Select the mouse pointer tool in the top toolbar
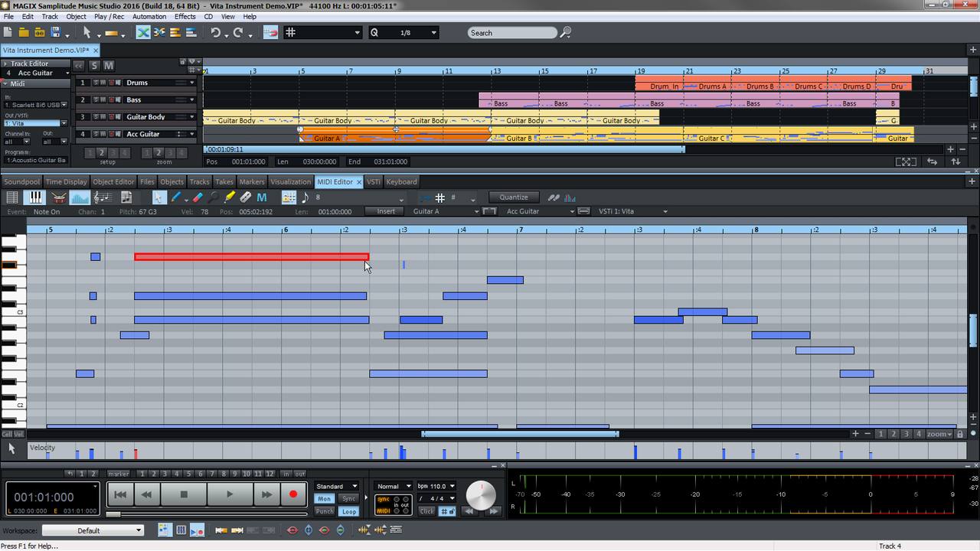 pos(87,33)
